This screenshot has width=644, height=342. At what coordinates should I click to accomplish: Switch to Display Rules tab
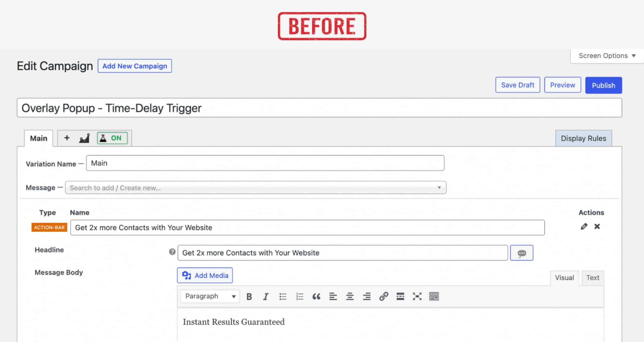tap(584, 138)
